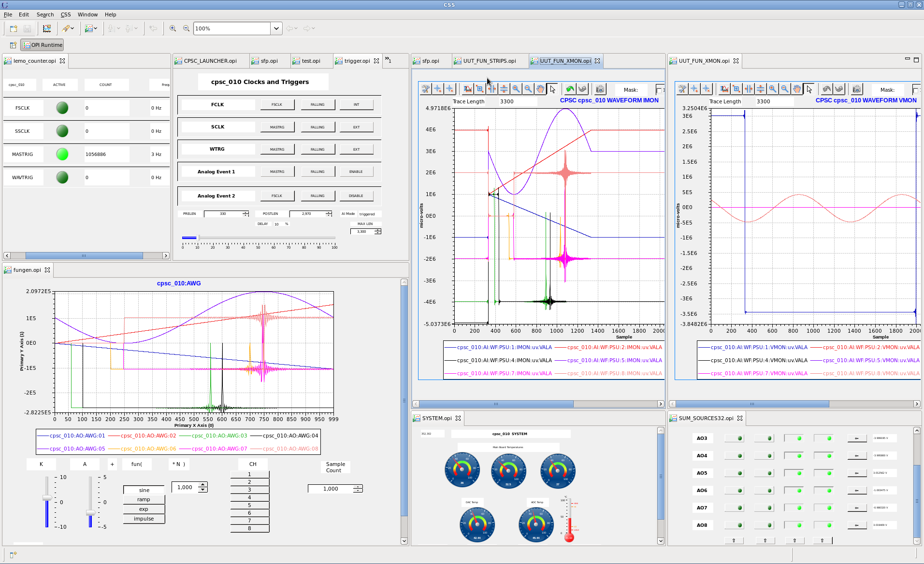Add annotation in VMON plot toolbar
This screenshot has width=924, height=564.
pos(694,89)
